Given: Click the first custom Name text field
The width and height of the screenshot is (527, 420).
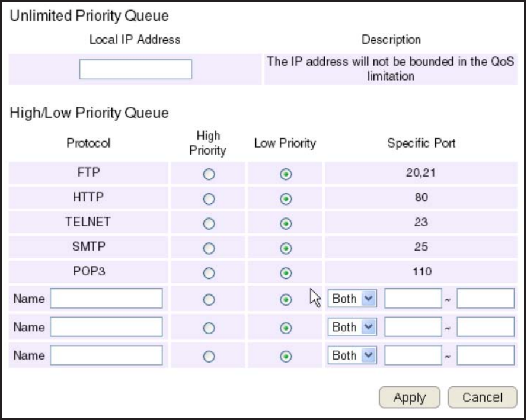Looking at the screenshot, I should 106,299.
